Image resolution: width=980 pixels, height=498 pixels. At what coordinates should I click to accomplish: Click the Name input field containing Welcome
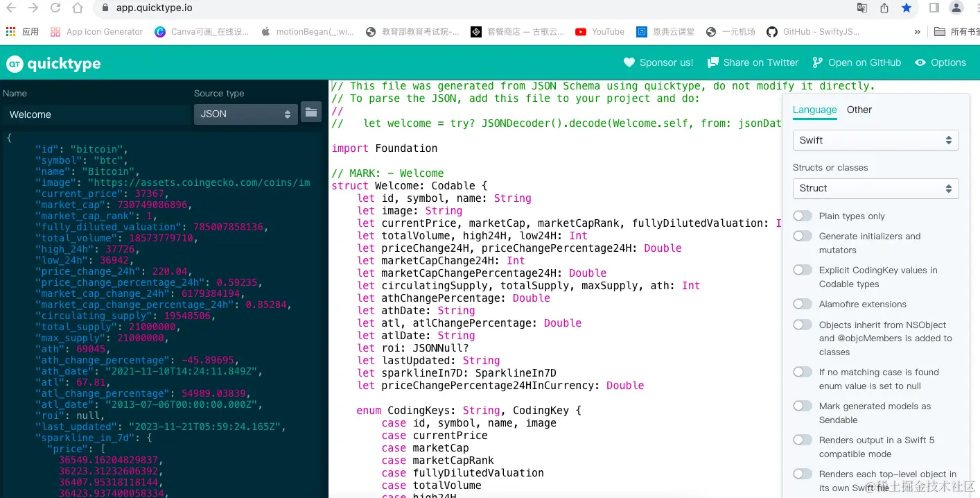click(96, 114)
